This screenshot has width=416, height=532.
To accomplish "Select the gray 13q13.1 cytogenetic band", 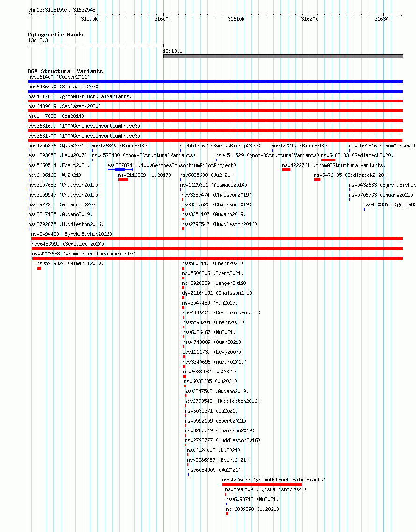I will coord(283,56).
